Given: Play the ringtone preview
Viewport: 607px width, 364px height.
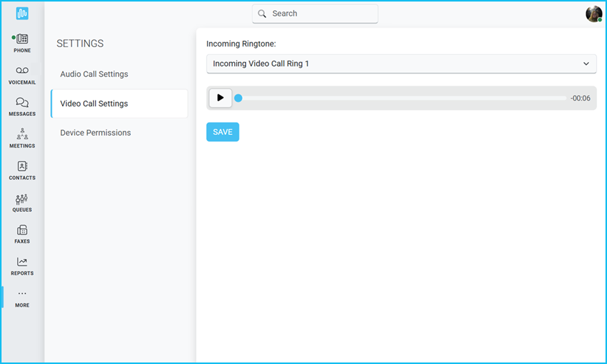Looking at the screenshot, I should 220,98.
